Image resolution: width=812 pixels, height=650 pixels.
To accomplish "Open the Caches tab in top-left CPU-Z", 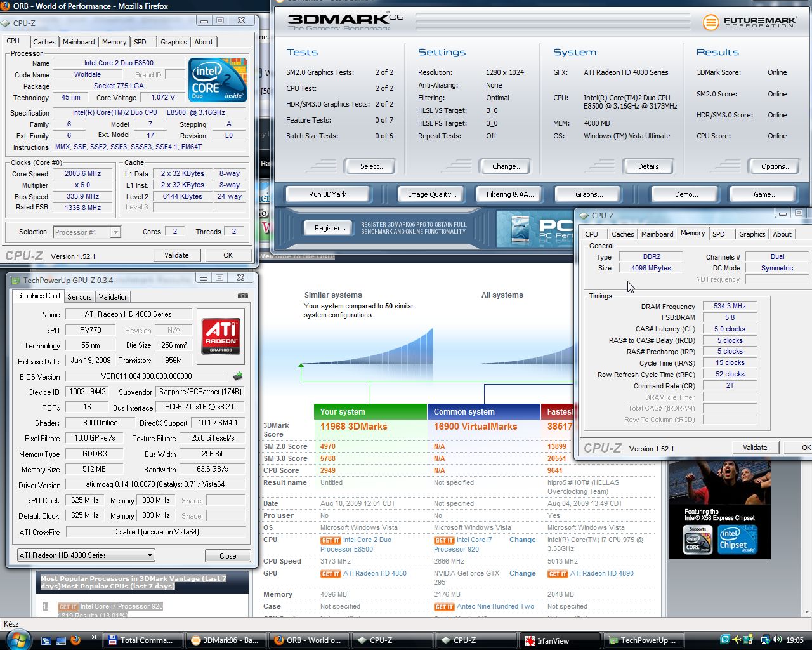I will [44, 42].
